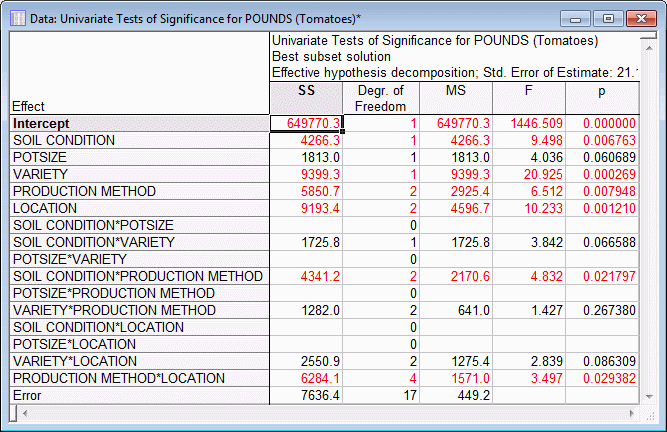667x432 pixels.
Task: Maximize the Univariate Tests data window
Action: point(607,17)
